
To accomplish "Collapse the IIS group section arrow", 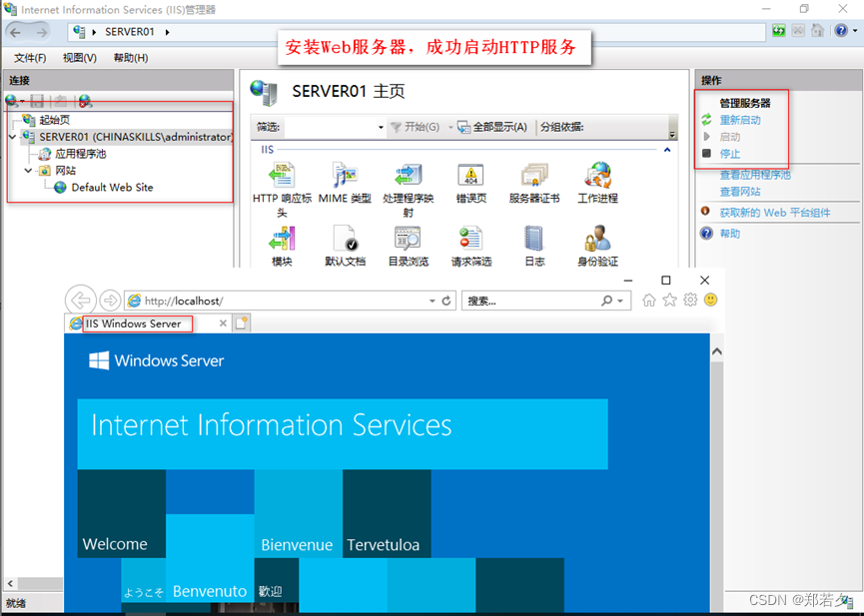I will pyautogui.click(x=667, y=150).
